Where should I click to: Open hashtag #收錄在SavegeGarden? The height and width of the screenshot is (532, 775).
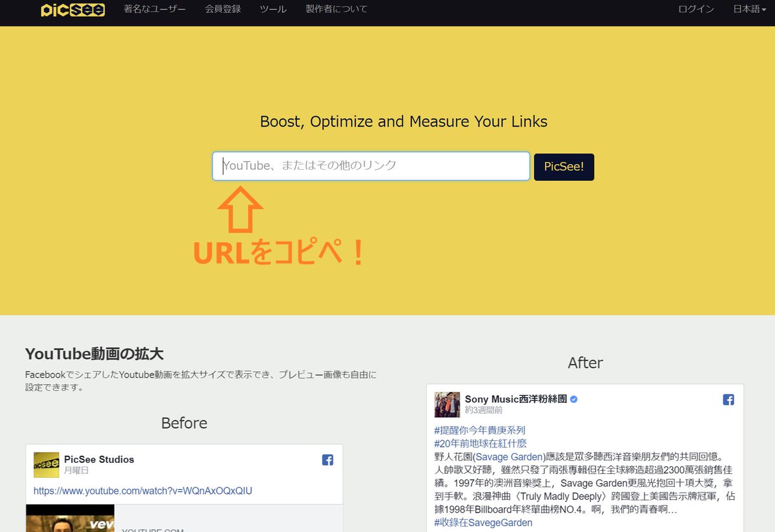click(x=484, y=522)
